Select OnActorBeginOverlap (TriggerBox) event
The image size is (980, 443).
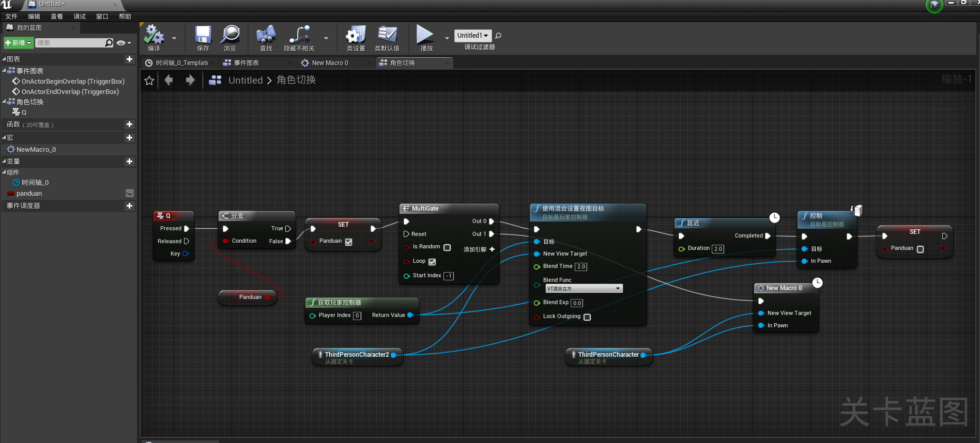[x=73, y=82]
